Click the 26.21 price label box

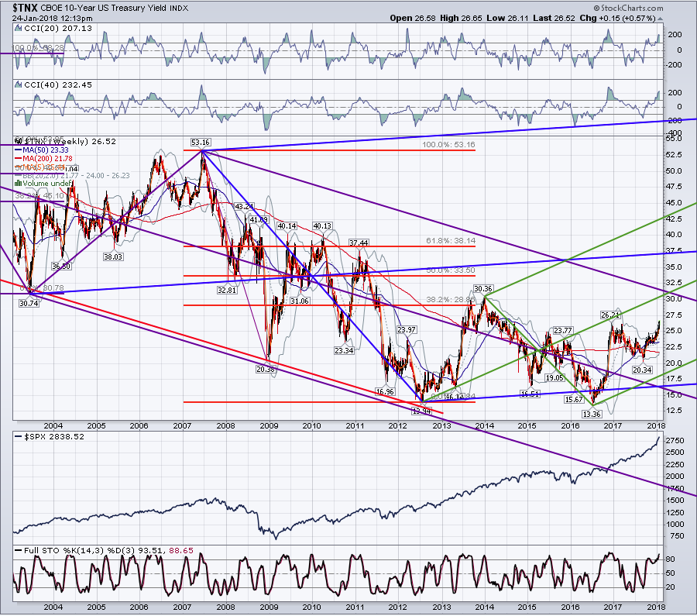(x=610, y=315)
